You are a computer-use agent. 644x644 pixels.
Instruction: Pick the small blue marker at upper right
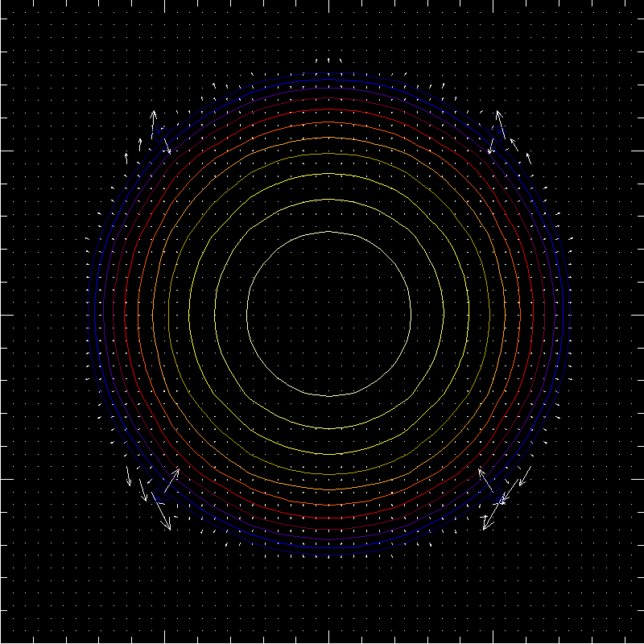click(499, 131)
